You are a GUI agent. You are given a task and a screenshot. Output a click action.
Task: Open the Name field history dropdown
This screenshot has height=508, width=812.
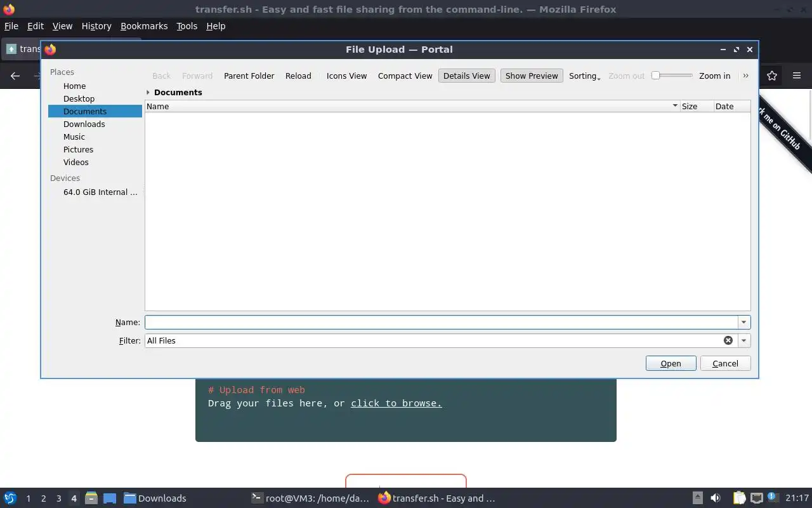(743, 322)
